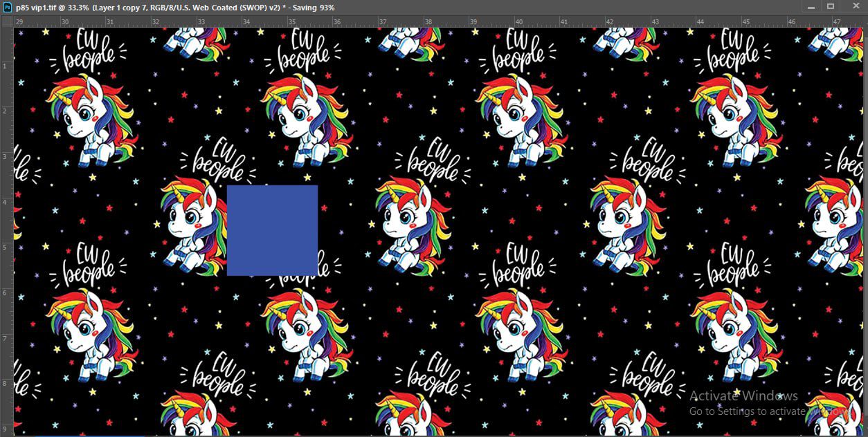Click the ruler origin corner box
868x437 pixels.
coord(7,21)
